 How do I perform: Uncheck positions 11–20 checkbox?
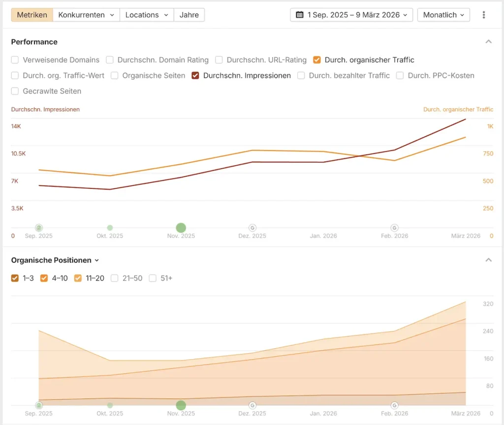78,278
